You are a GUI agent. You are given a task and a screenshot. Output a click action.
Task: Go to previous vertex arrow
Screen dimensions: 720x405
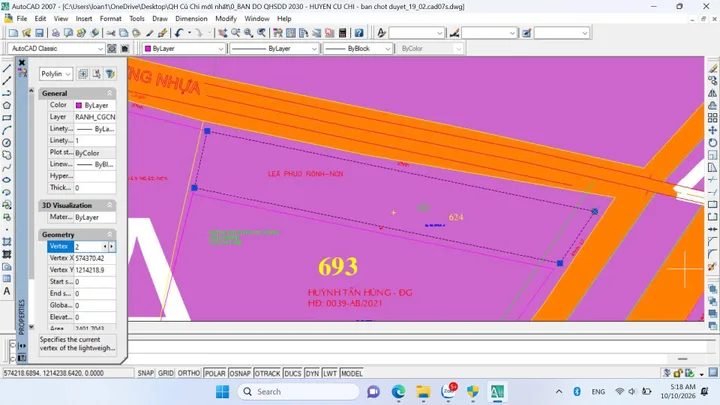tap(105, 247)
